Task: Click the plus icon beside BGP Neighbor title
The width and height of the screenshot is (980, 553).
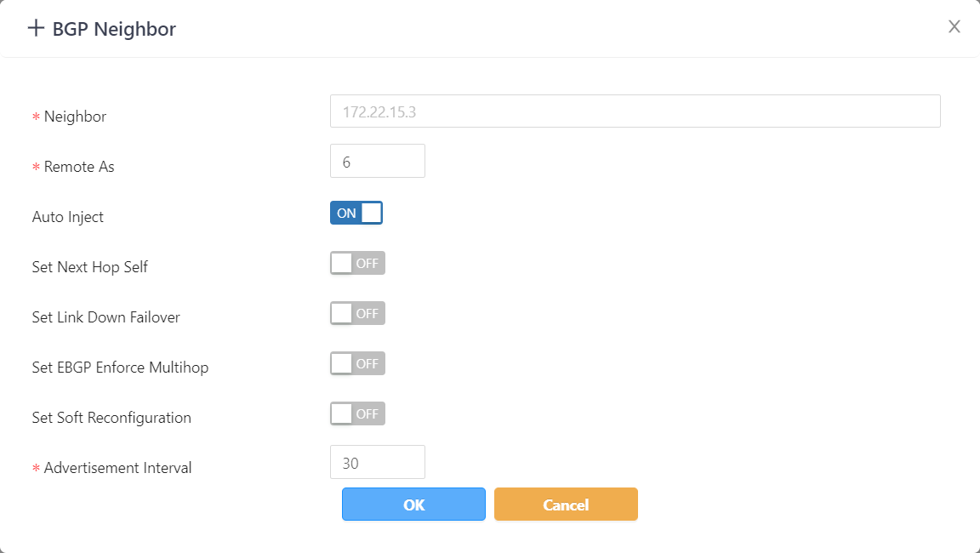Action: pyautogui.click(x=36, y=28)
